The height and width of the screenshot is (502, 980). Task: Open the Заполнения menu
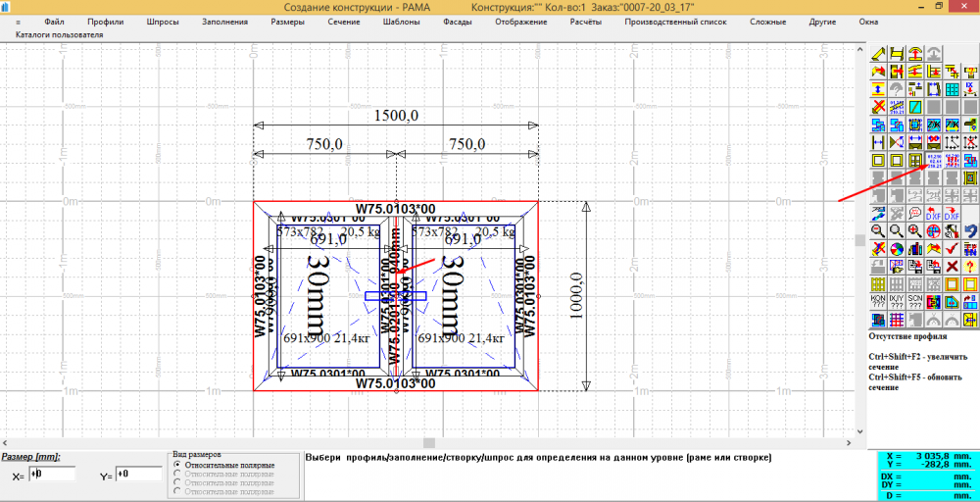coord(225,22)
